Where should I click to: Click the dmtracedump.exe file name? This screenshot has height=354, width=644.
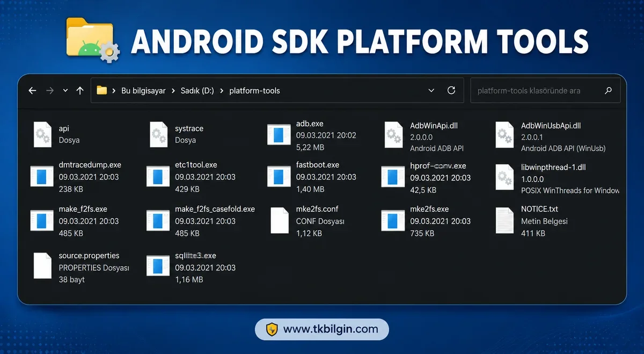[x=90, y=165]
